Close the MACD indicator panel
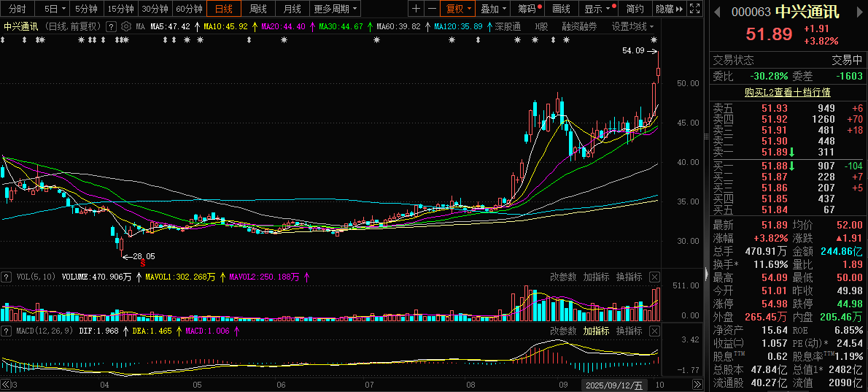Screen dimensions: 868x392 click(x=654, y=331)
